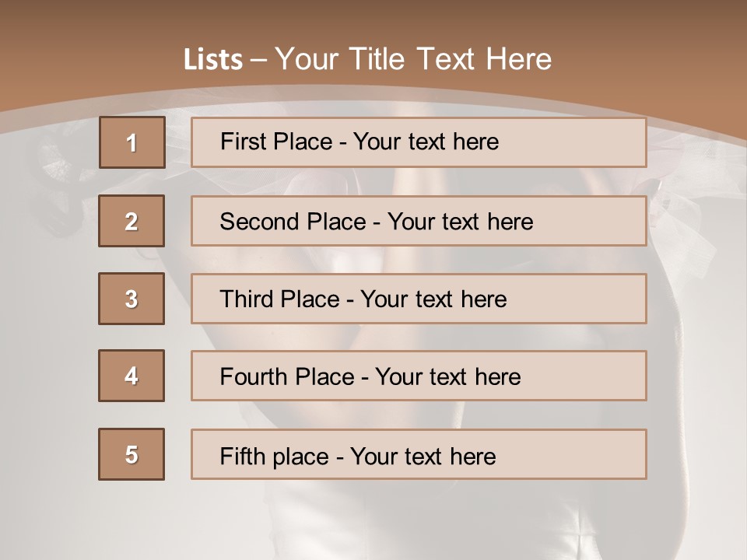
Task: Select the First Place text bar
Action: pos(419,142)
